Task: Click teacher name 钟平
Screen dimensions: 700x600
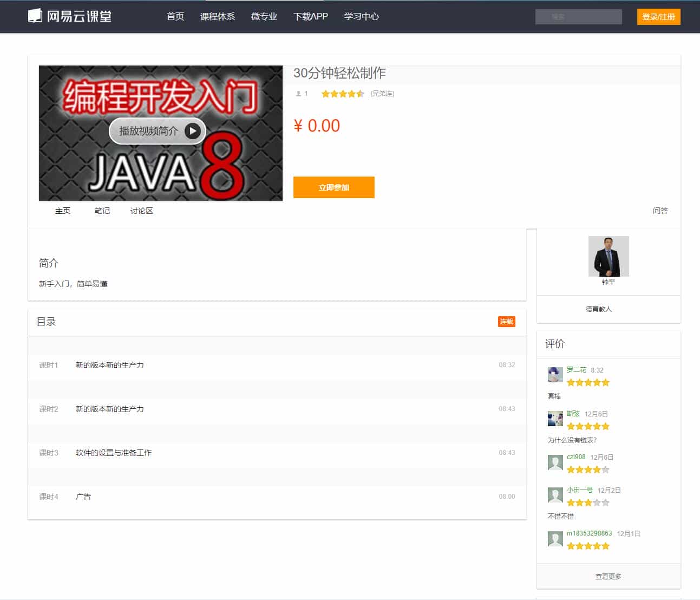Action: 609,282
